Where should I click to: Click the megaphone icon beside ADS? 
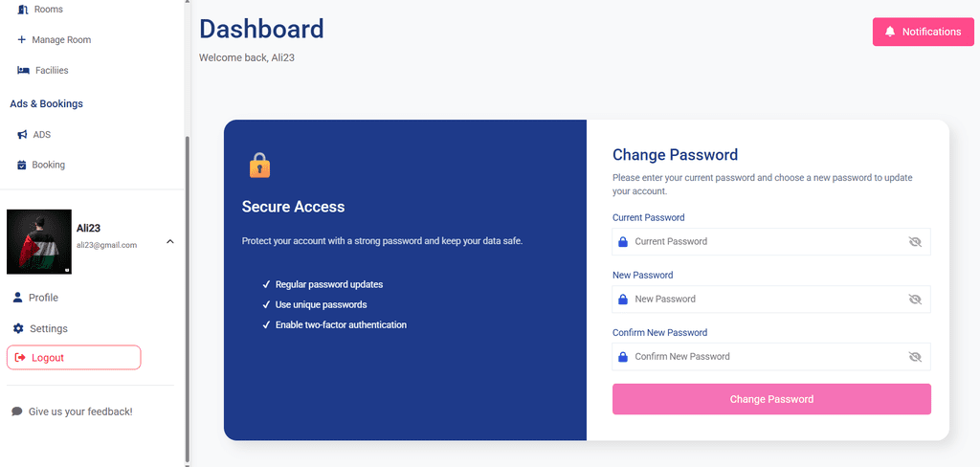point(22,135)
